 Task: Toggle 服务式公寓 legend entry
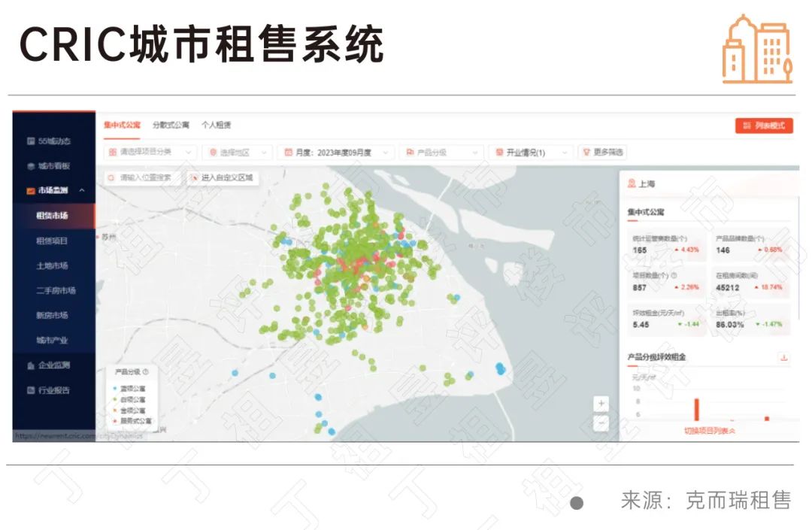tap(133, 421)
